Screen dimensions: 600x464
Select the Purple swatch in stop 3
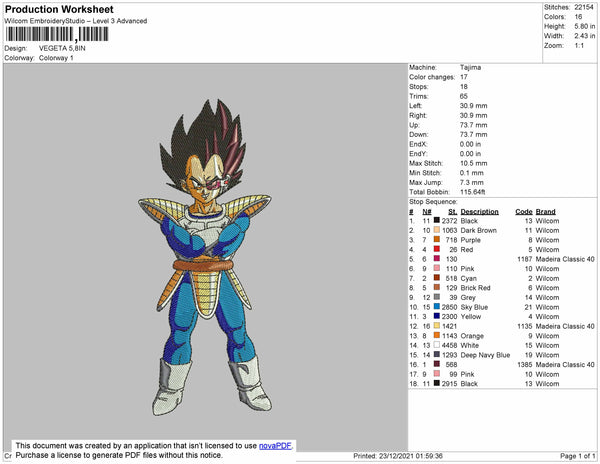(437, 239)
